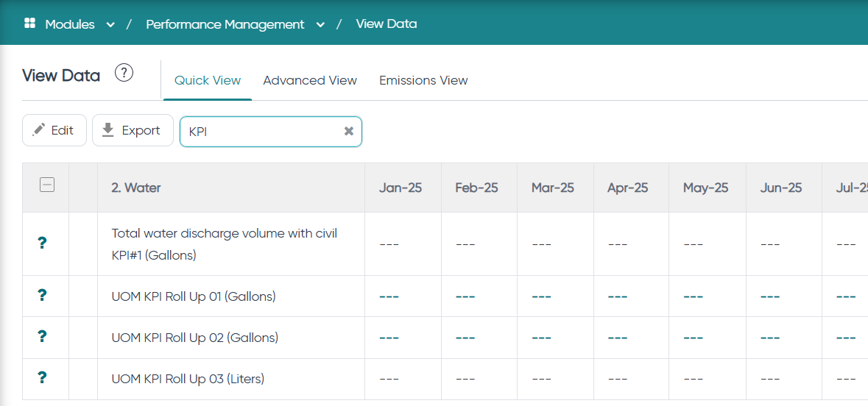Click the Jan-25 column header
Viewport: 868px width, 406px height.
coord(403,188)
